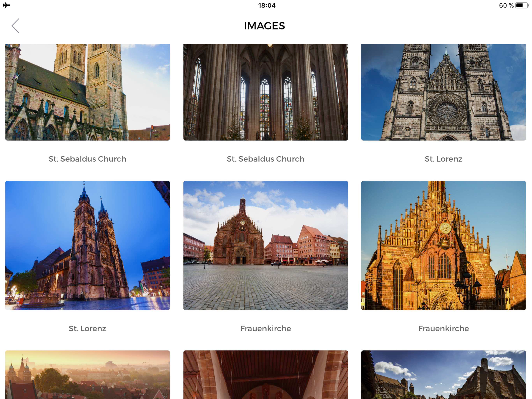This screenshot has height=399, width=532.
Task: Tap St. Lorenz caption under facade photo
Action: [443, 159]
